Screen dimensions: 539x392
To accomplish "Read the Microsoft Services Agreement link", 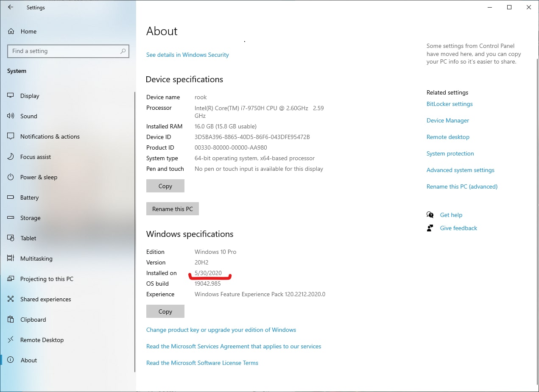I will (x=234, y=346).
